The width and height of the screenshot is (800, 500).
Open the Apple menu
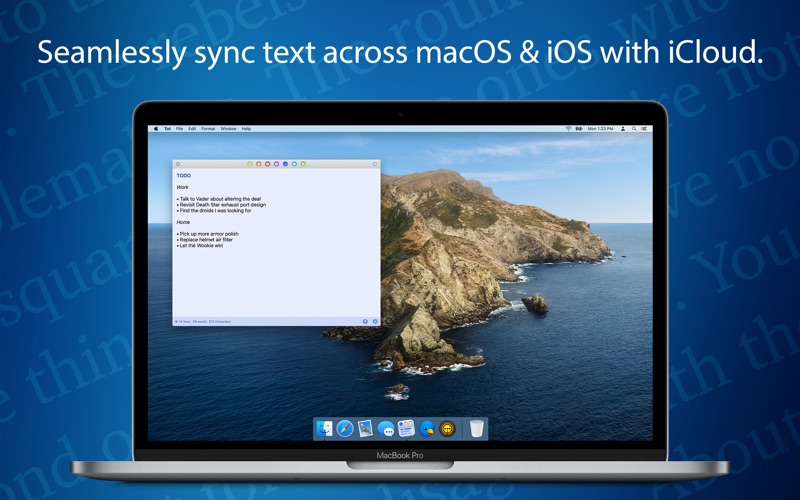(x=156, y=129)
